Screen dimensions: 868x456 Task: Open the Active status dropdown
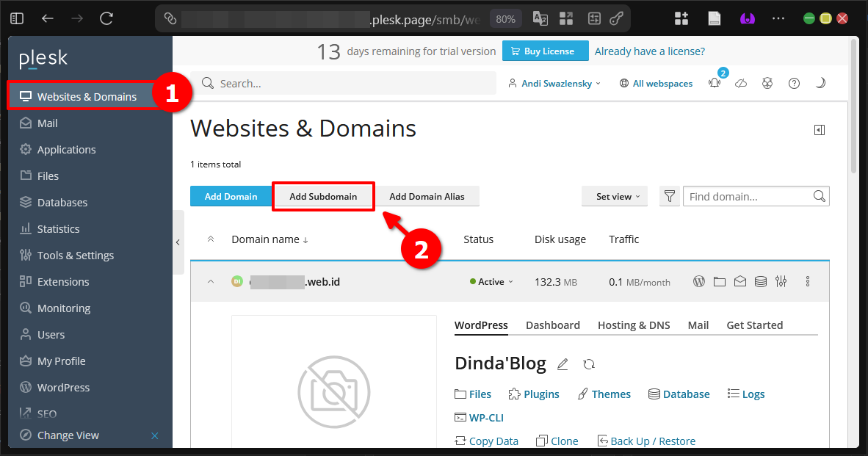[491, 281]
